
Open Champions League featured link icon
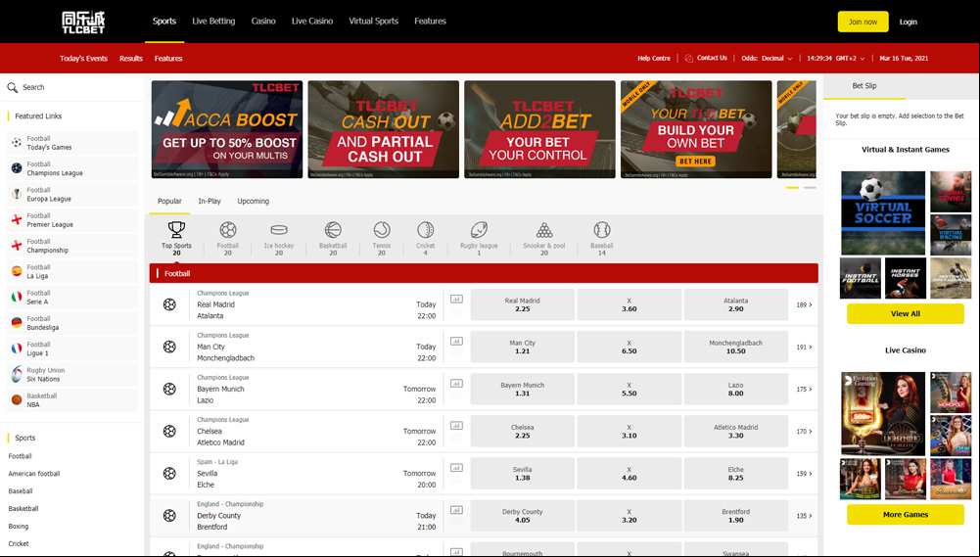tap(17, 168)
